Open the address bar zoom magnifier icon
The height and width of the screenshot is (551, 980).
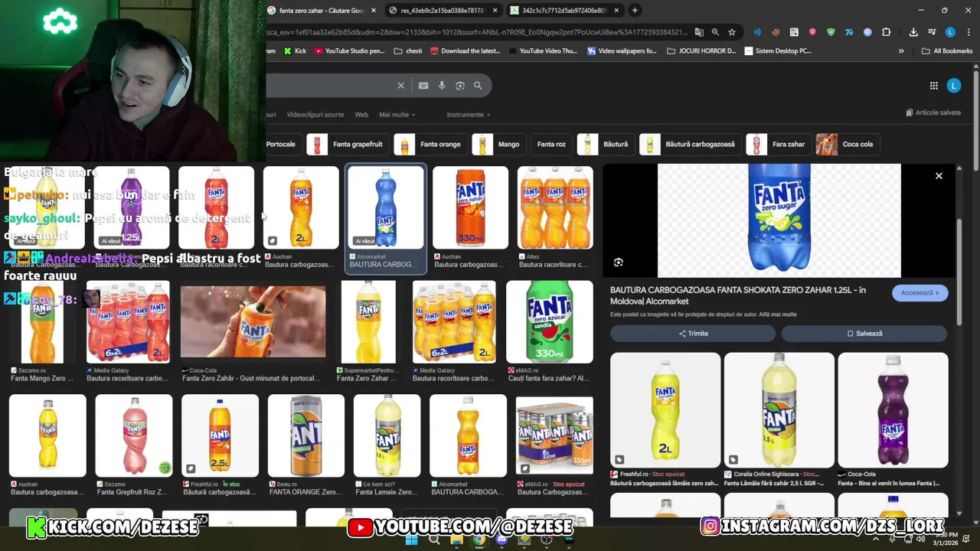pos(715,32)
